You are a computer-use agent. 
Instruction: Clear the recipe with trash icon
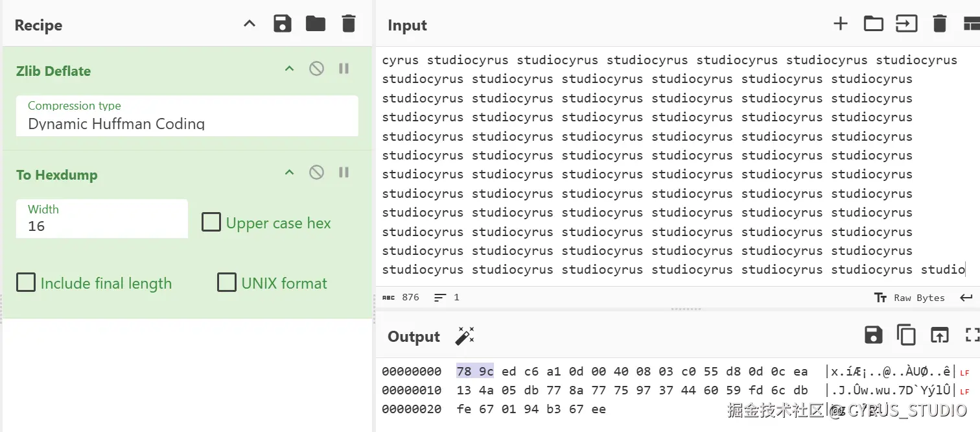click(349, 24)
